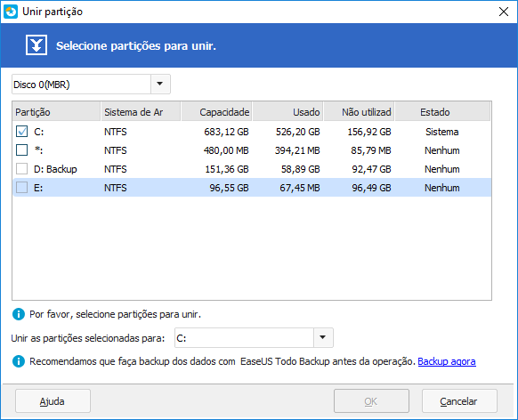Select the E: partition row

tap(252, 188)
